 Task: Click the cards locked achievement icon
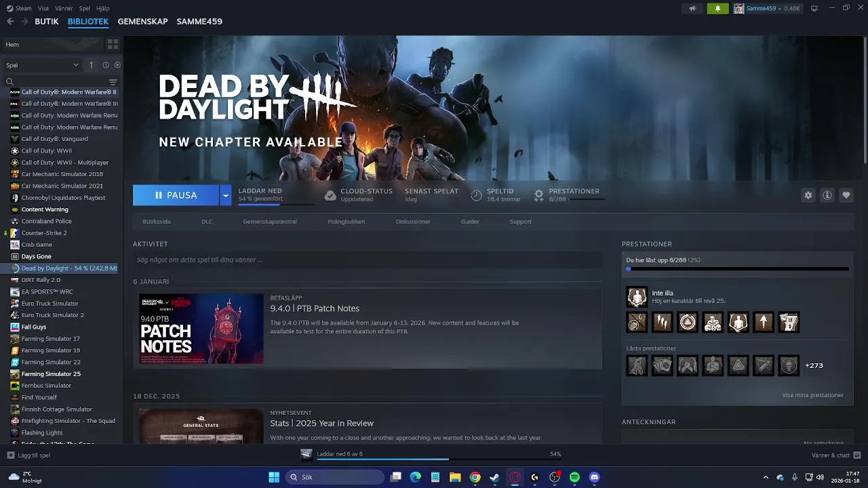coord(662,366)
